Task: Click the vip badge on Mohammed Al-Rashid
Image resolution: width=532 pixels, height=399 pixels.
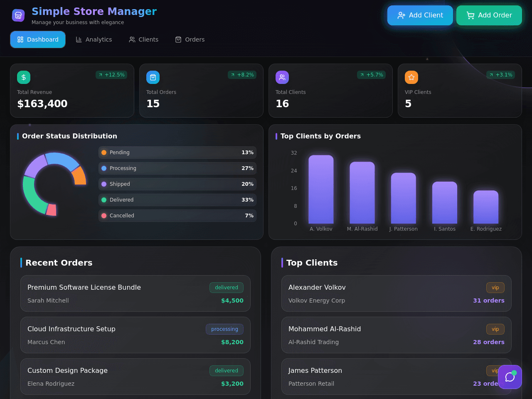Action: (x=495, y=329)
